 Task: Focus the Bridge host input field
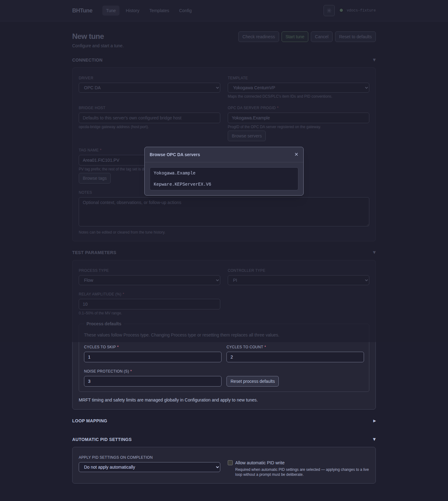pyautogui.click(x=149, y=118)
